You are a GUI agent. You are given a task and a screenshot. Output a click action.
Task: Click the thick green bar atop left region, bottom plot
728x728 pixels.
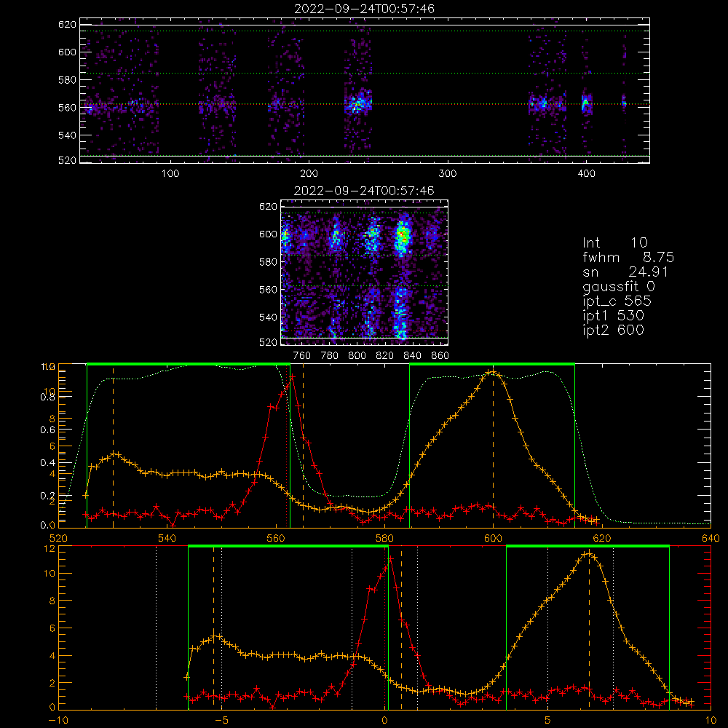pos(288,547)
